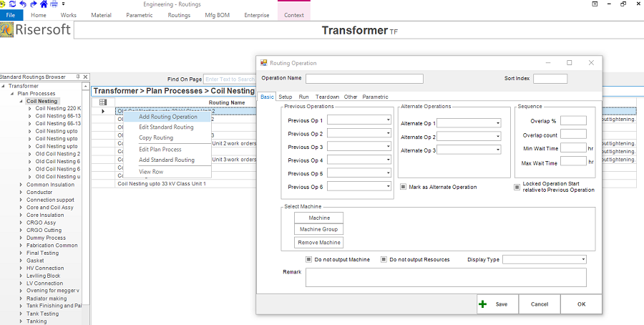Expand the Final Testing tree node
Viewport: 644px width, 325px height.
[21, 253]
